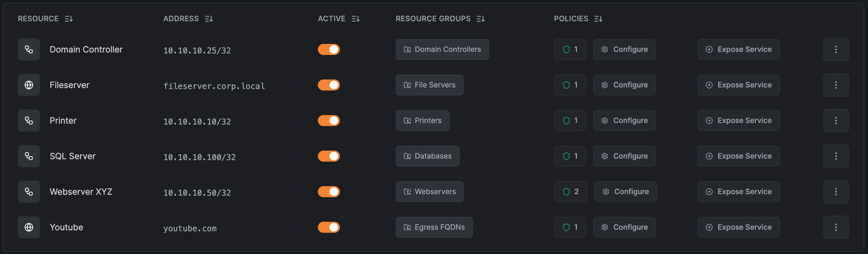This screenshot has width=868, height=254.
Task: Click the Fileserver globe icon
Action: tap(29, 85)
